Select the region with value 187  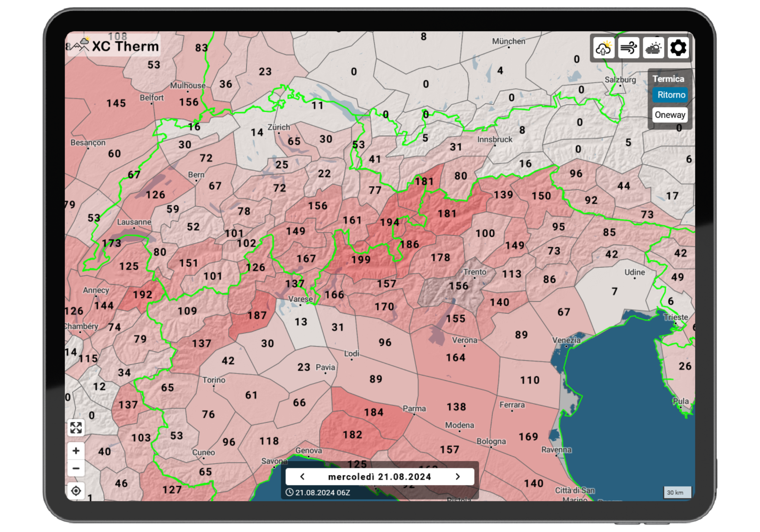pos(257,315)
